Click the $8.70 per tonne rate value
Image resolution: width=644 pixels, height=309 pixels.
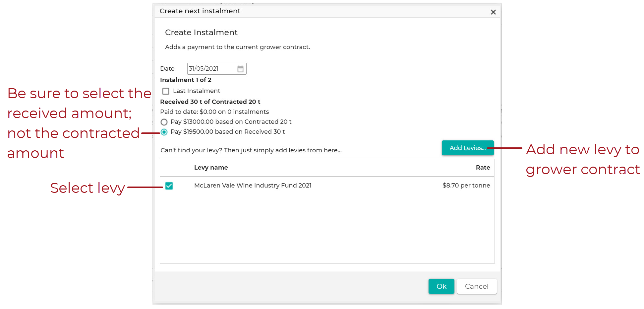466,186
